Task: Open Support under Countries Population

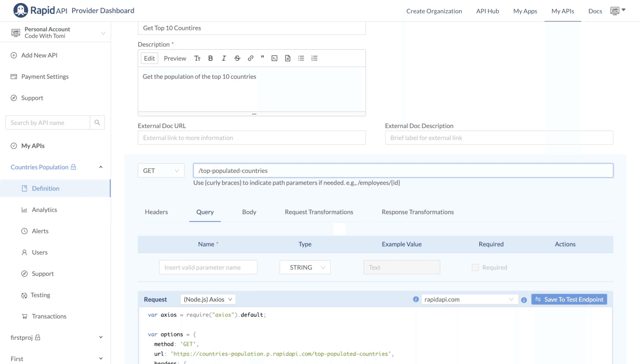Action: click(x=38, y=273)
